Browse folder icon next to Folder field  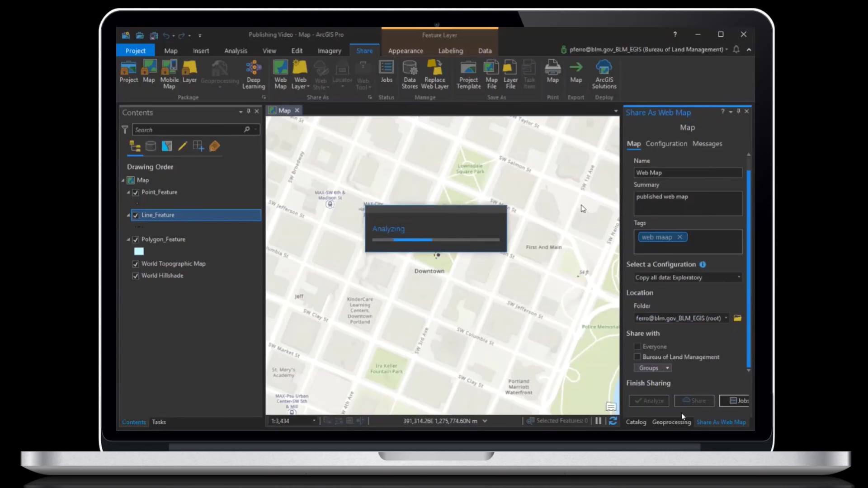tap(737, 318)
